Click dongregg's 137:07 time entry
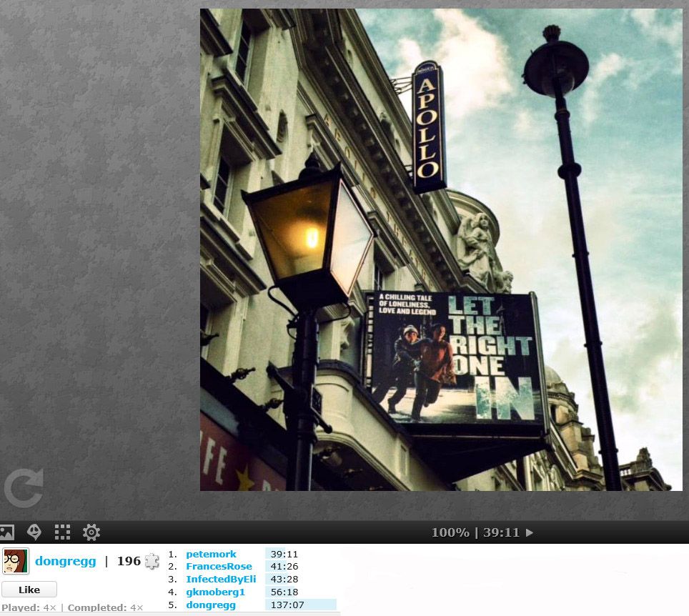689x616 pixels. click(x=287, y=605)
